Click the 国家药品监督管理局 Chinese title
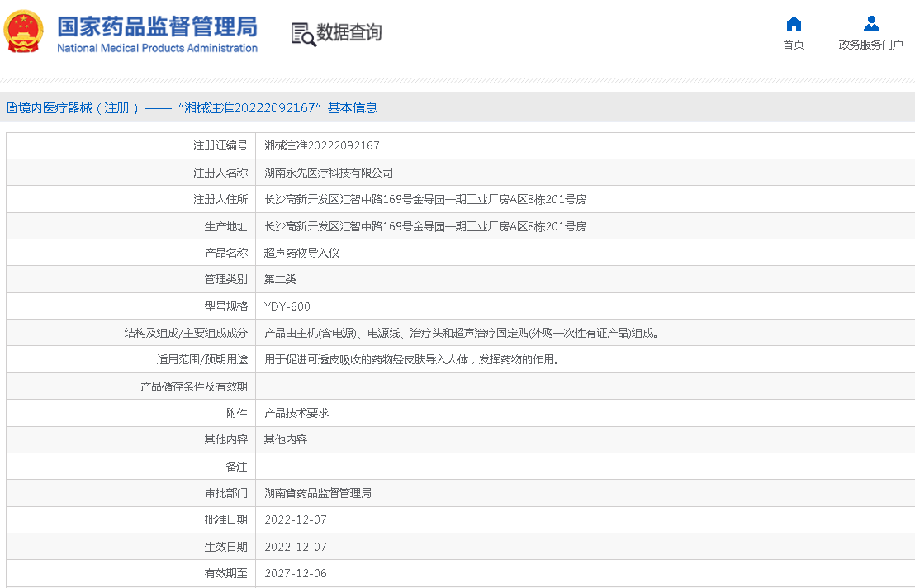The height and width of the screenshot is (588, 915). tap(157, 26)
